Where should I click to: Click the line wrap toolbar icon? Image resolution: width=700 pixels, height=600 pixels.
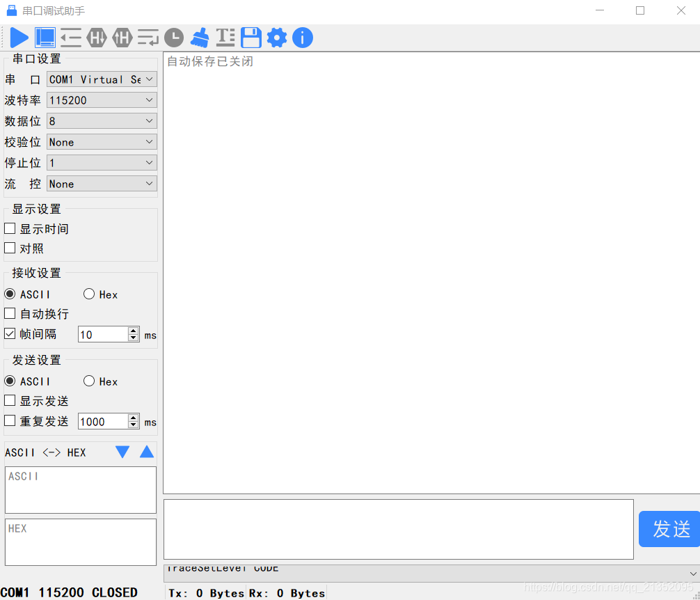coord(148,38)
